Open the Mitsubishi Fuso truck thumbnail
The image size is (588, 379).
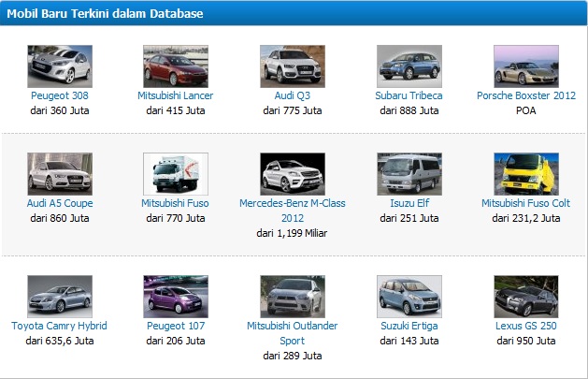(x=176, y=174)
